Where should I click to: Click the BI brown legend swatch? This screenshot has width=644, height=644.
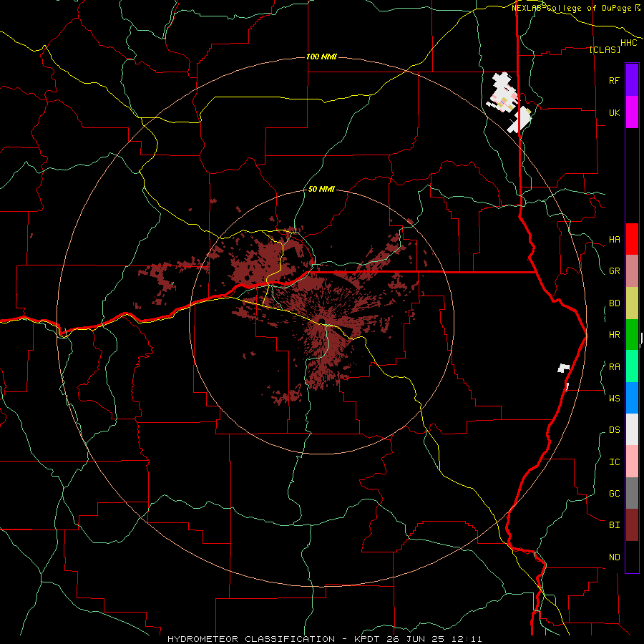tap(632, 525)
